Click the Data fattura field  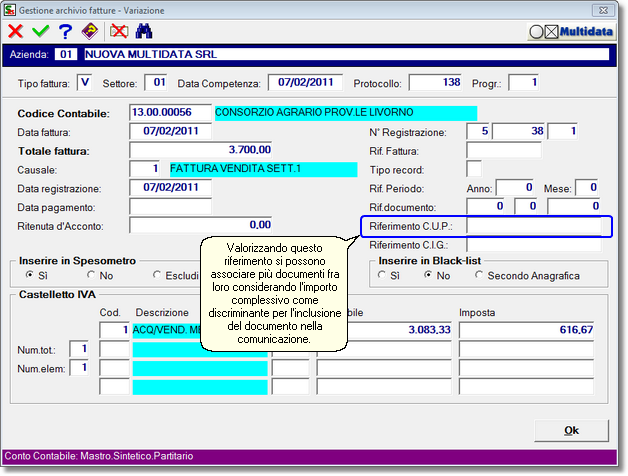pos(170,131)
